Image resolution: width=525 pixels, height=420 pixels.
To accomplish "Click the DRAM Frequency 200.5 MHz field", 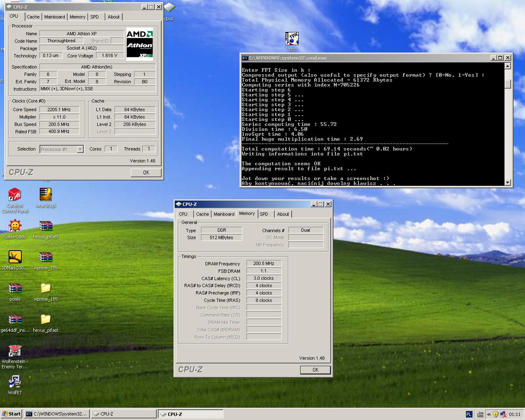I will click(264, 264).
